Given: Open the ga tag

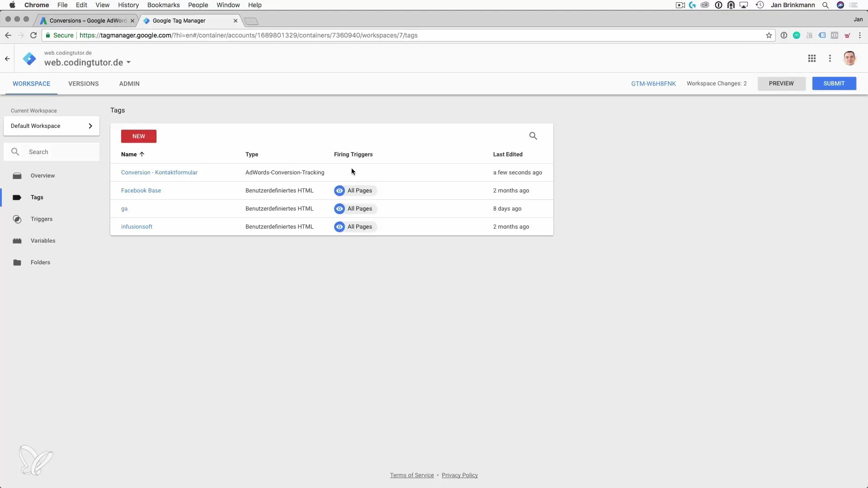Looking at the screenshot, I should (124, 209).
